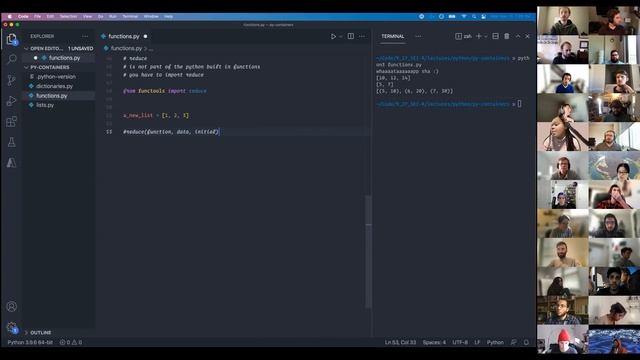
Task: Open the Window menu
Action: (151, 16)
